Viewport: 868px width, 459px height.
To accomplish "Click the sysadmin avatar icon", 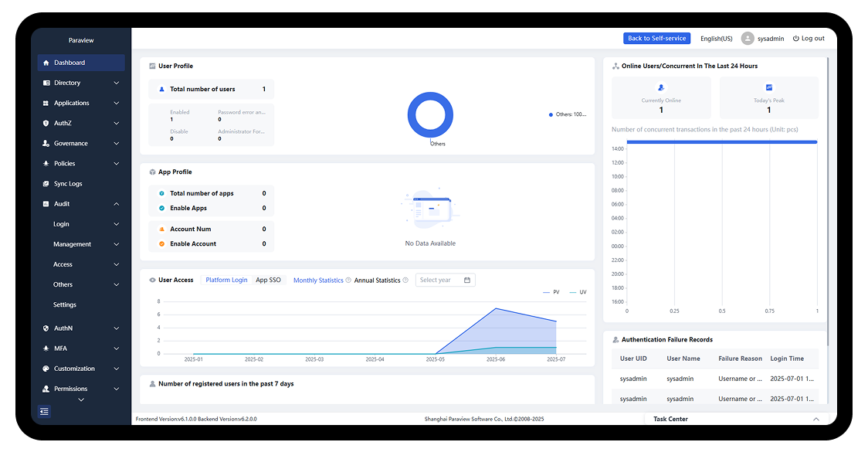I will [x=748, y=38].
